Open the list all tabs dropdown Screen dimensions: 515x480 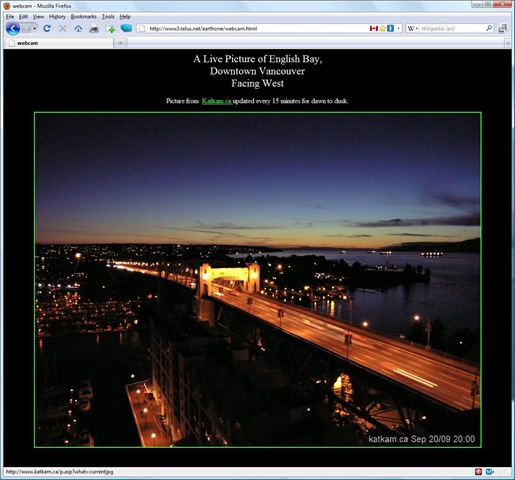pos(508,43)
